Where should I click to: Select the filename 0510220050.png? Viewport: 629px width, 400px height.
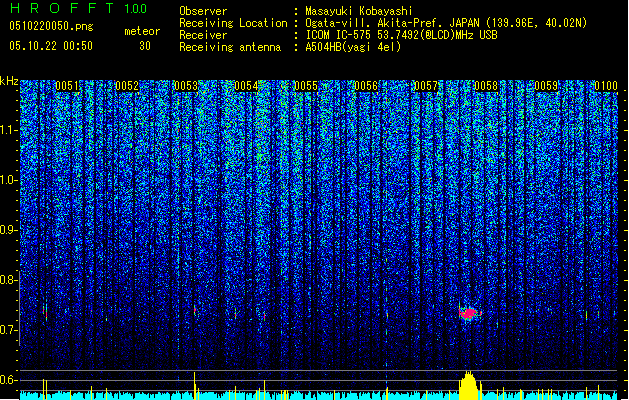click(51, 26)
